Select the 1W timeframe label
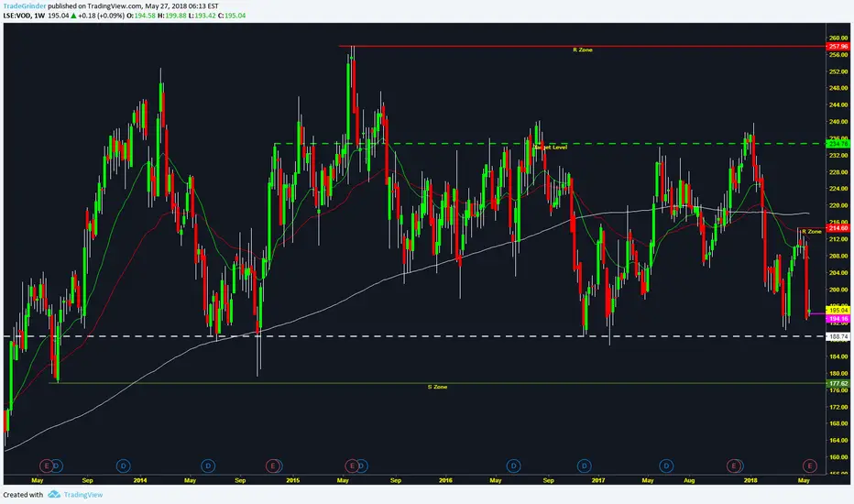 click(39, 16)
